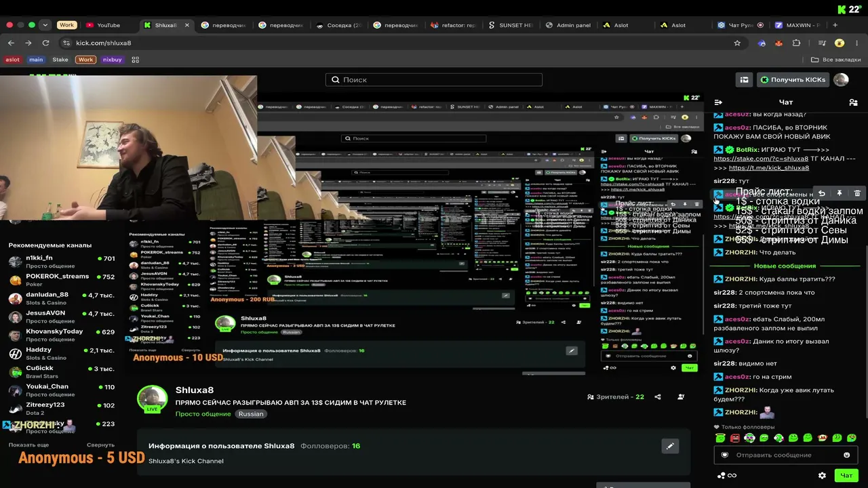This screenshot has height=488, width=868.
Task: Show more recommended channels via Показать еще
Action: [28, 445]
